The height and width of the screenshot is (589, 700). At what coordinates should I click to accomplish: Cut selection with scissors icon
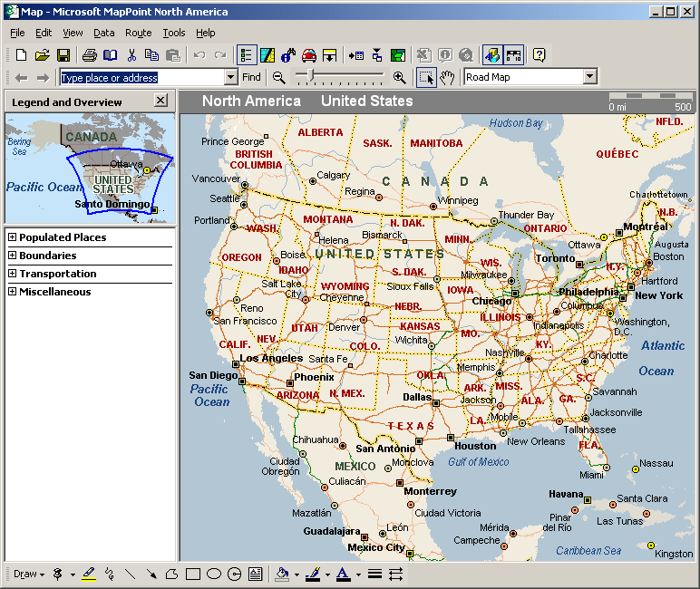point(131,55)
